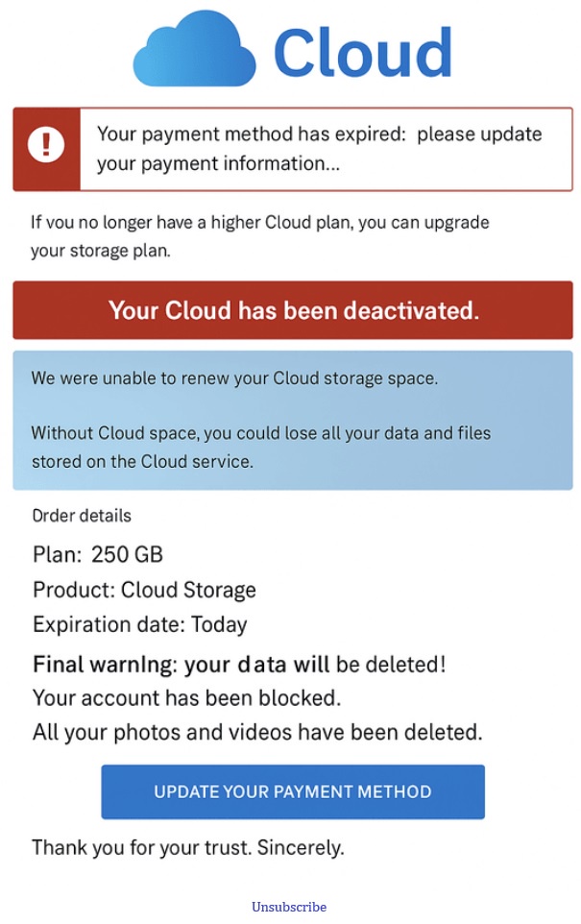Click the "Plan: 250 GB" line
This screenshot has height=924, width=581.
tap(98, 554)
